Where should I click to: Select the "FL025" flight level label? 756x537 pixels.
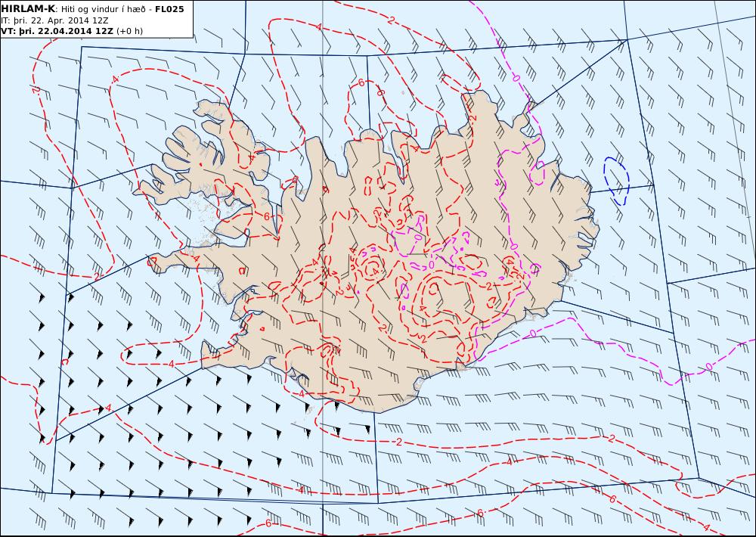(169, 9)
